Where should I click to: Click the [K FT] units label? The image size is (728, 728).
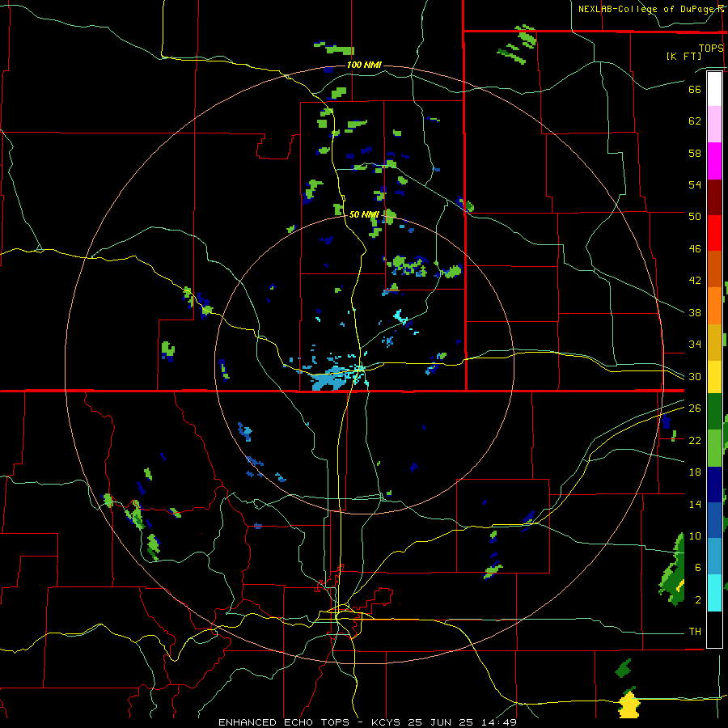(684, 56)
